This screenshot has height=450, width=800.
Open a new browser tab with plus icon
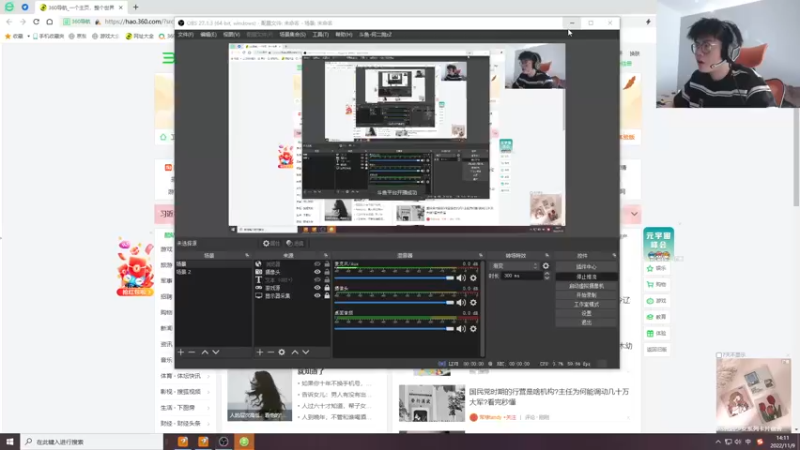point(136,7)
